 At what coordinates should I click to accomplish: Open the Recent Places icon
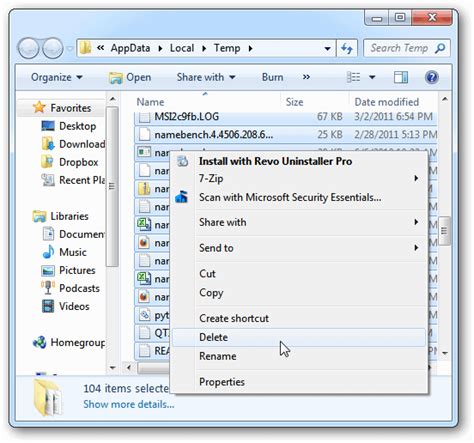pyautogui.click(x=48, y=180)
